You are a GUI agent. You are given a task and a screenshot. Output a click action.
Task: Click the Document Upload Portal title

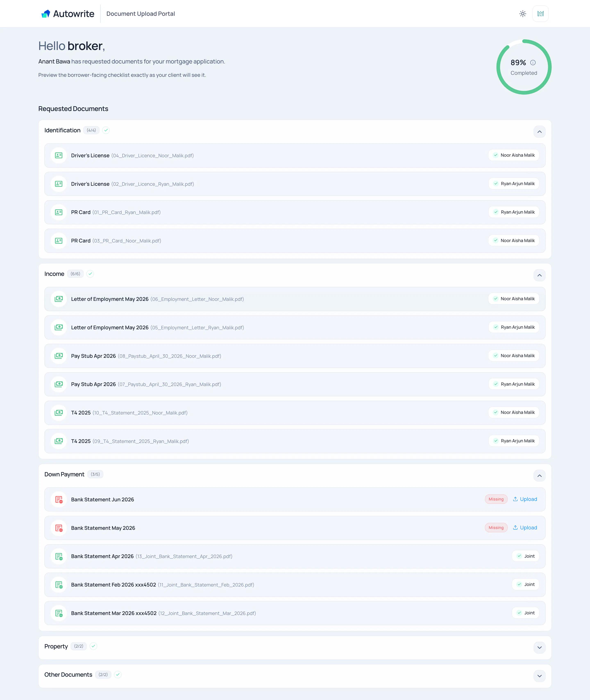tap(141, 14)
